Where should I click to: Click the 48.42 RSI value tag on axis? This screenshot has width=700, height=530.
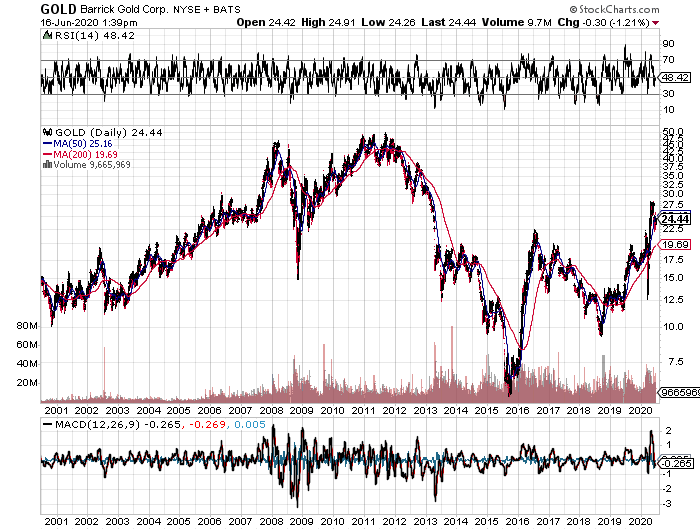click(675, 78)
